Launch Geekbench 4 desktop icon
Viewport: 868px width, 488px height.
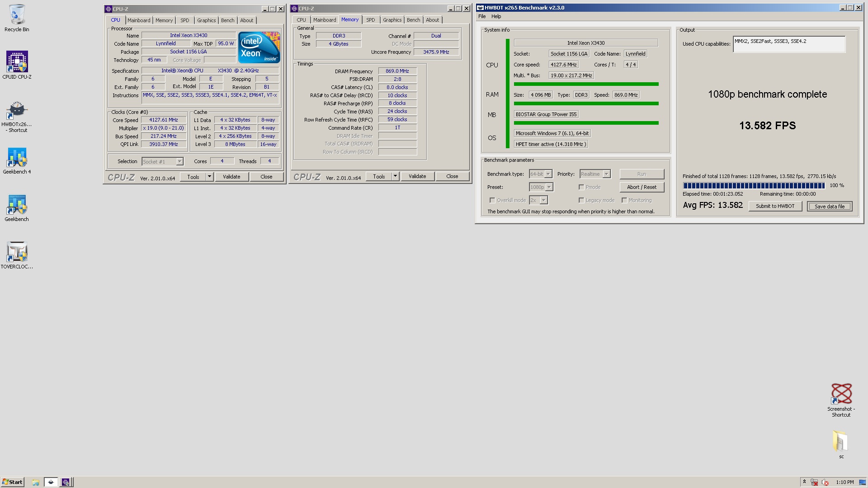click(x=17, y=161)
